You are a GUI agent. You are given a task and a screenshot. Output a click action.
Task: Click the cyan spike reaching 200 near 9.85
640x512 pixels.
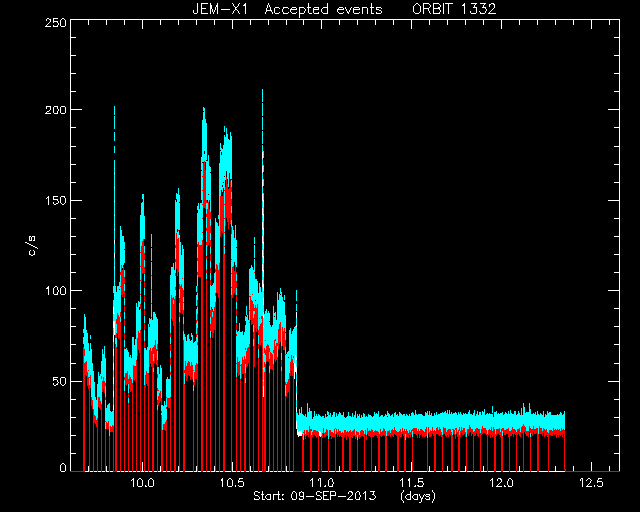(x=114, y=163)
